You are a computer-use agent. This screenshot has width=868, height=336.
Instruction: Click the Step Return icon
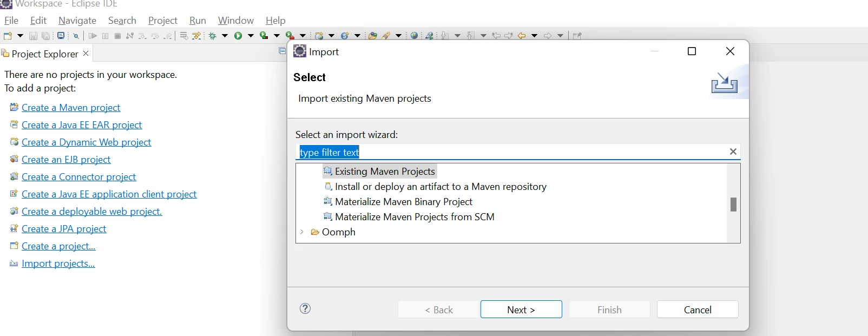coord(168,36)
